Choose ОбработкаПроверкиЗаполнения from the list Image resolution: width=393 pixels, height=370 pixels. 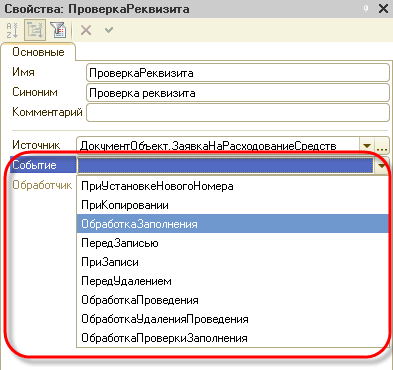click(233, 338)
